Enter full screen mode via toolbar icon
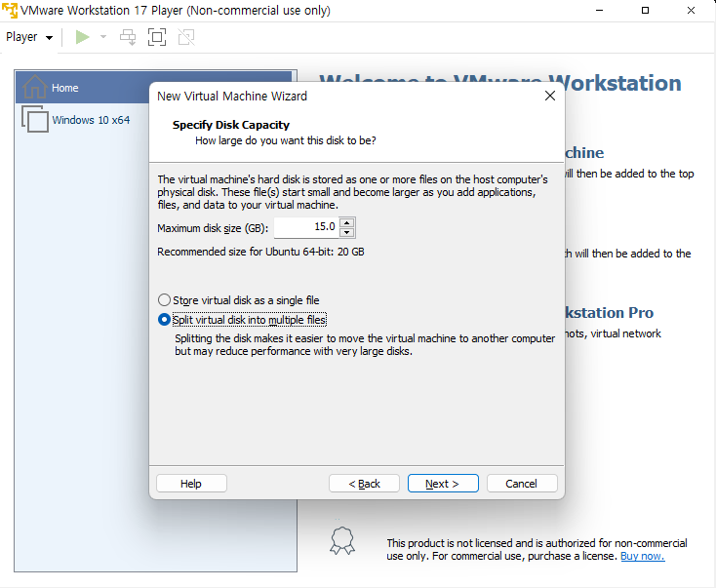 [157, 37]
